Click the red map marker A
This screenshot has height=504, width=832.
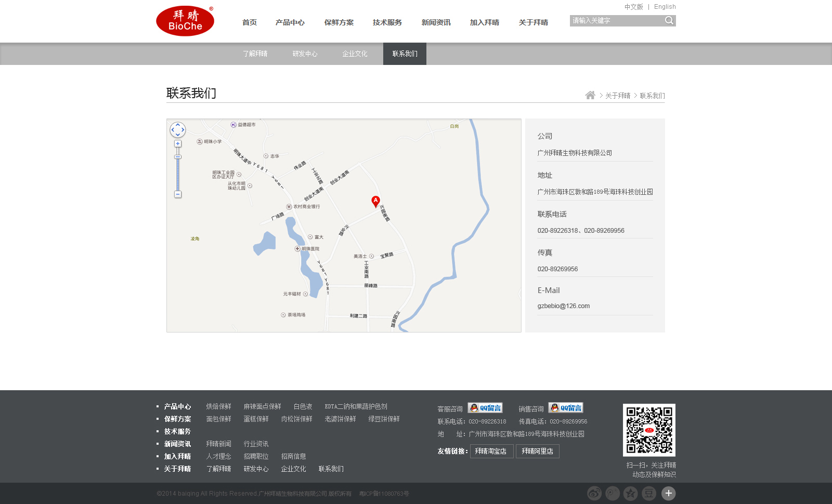(x=375, y=202)
